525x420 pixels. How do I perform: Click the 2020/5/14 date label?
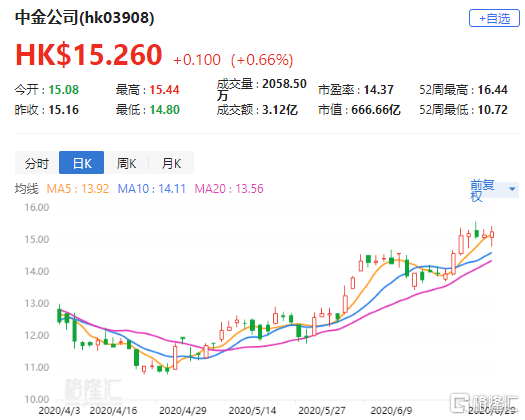[252, 410]
